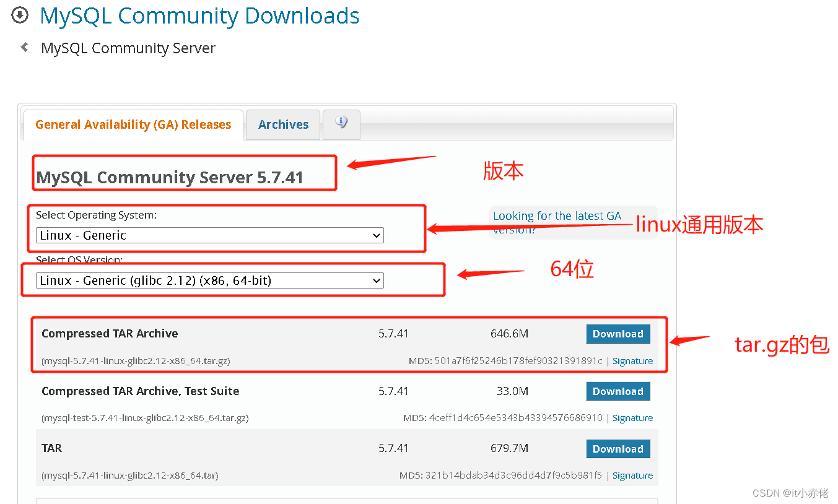Click the MySQL Community Server breadcrumb text

tap(128, 48)
